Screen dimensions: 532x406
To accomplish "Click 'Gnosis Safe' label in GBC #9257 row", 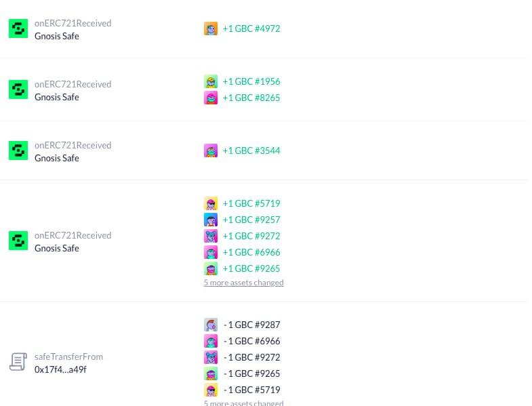I will [57, 248].
